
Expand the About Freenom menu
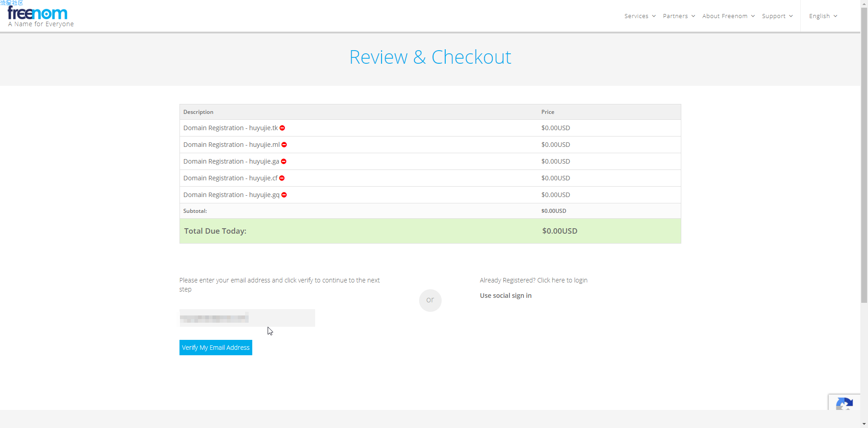(x=728, y=16)
